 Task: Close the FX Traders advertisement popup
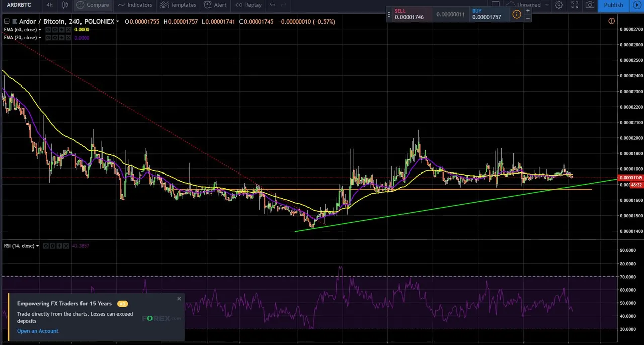(x=179, y=299)
